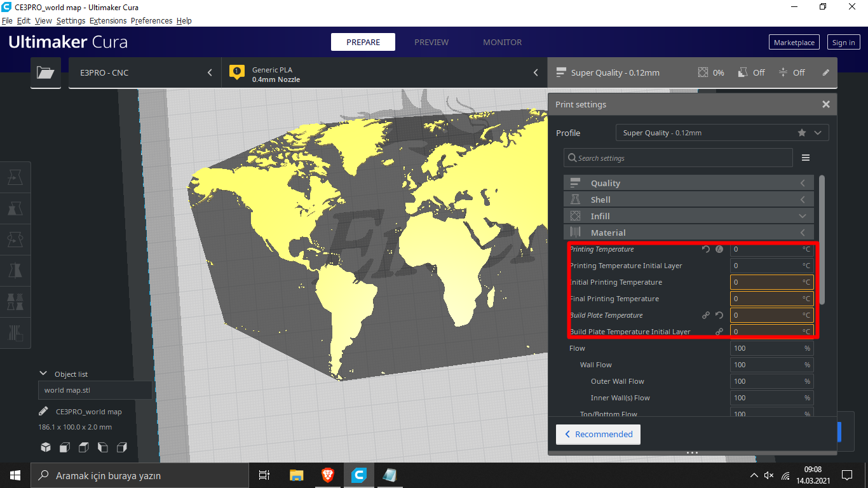This screenshot has width=868, height=488.
Task: Click the dimensions text 186.1 x 100.0 x 2.0 mm
Action: [75, 427]
